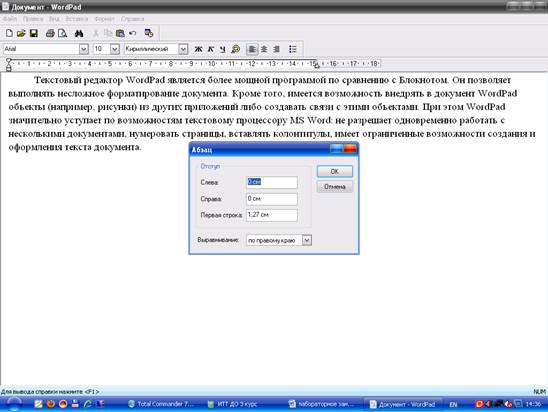The width and height of the screenshot is (548, 412).
Task: Click the Paste clipboard icon
Action: coord(120,33)
